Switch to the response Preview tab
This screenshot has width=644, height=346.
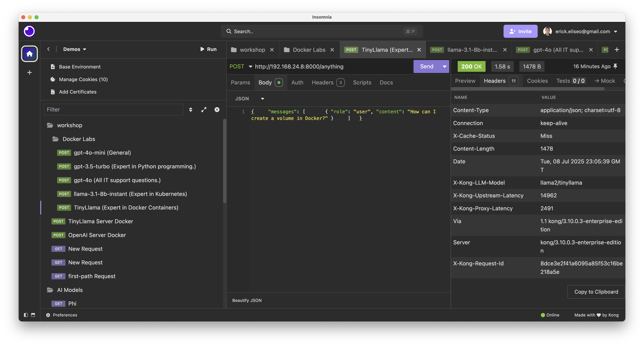(x=465, y=81)
